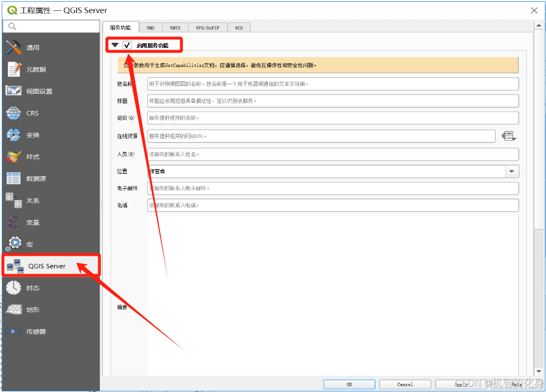546x392 pixels.
Task: Click the 通用 label in sidebar
Action: (33, 48)
